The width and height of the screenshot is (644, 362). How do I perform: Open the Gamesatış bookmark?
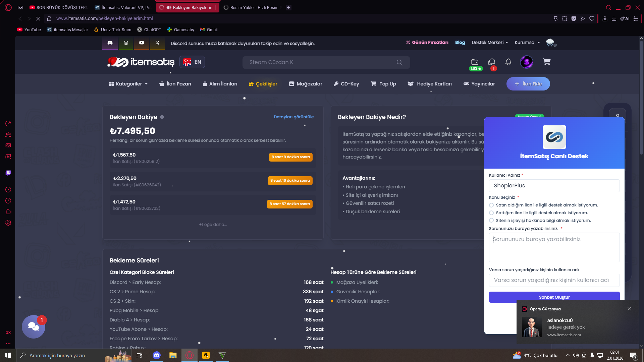[x=180, y=30]
